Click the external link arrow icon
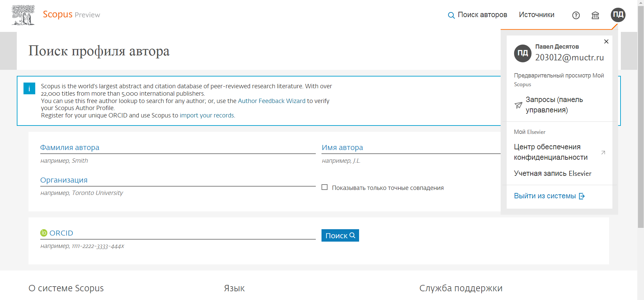Screen dimensions: 644x300 (603, 153)
